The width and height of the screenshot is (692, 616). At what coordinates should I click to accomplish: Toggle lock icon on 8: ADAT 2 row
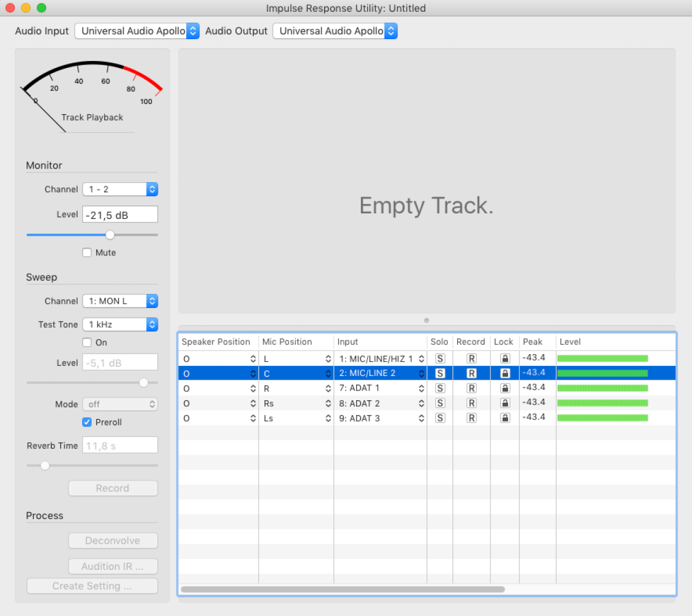505,403
